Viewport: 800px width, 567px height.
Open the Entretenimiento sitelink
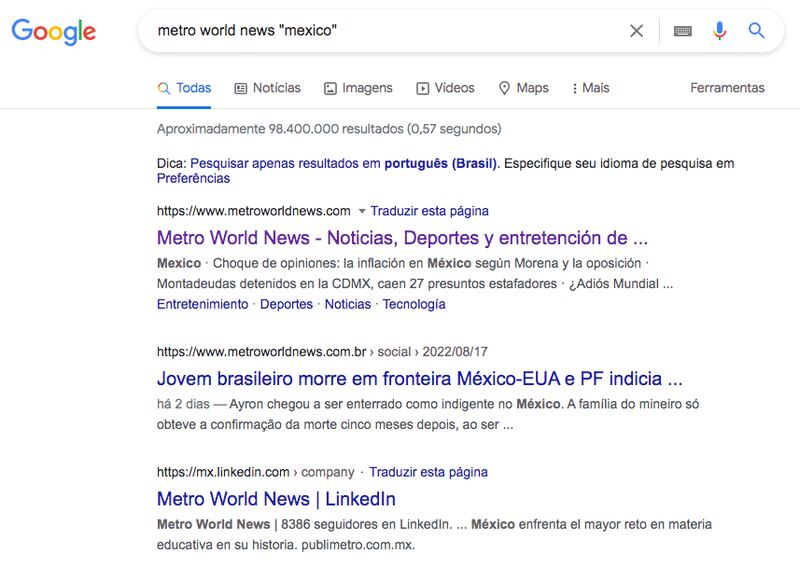[203, 304]
